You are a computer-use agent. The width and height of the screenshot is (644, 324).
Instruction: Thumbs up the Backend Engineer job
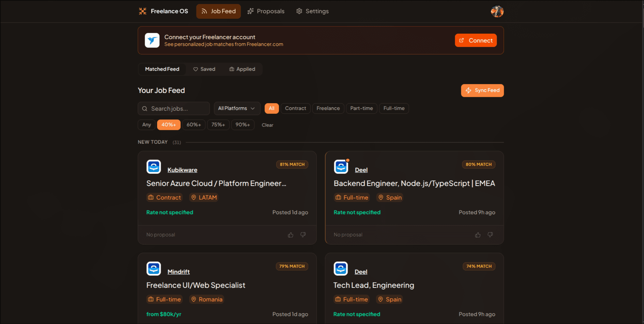478,235
